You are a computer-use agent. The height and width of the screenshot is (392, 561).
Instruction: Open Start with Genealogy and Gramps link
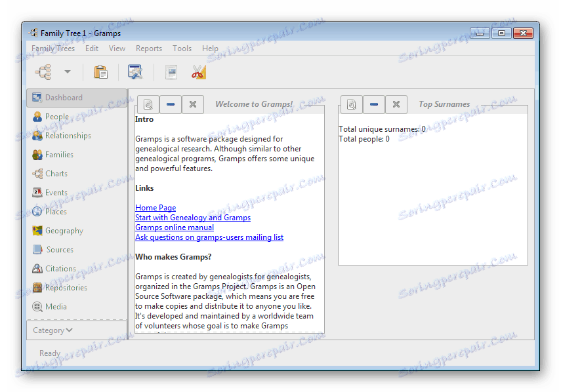point(193,217)
